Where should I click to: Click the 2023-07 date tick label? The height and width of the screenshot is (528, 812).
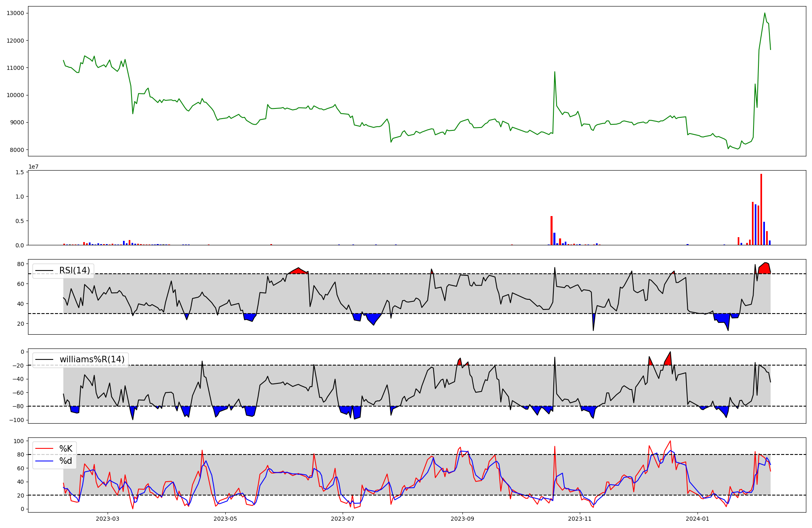point(343,519)
